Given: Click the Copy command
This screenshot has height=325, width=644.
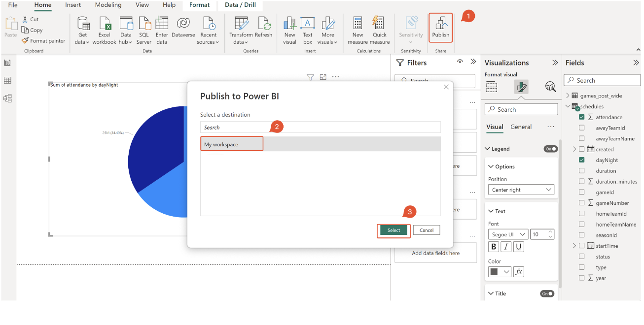Looking at the screenshot, I should 32,30.
